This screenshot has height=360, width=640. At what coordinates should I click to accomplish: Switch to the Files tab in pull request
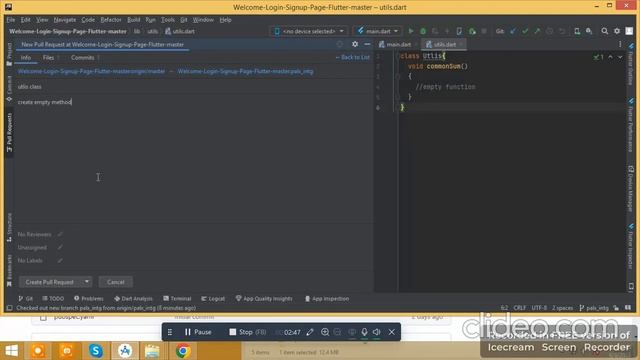point(49,58)
